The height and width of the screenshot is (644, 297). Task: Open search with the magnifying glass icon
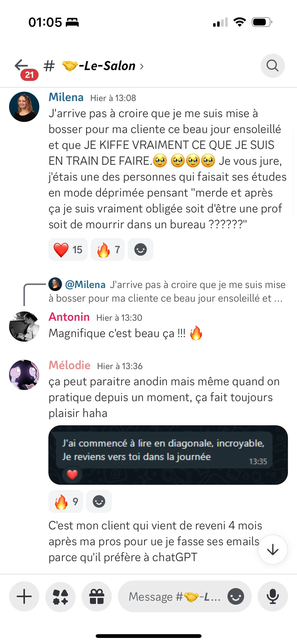[273, 66]
